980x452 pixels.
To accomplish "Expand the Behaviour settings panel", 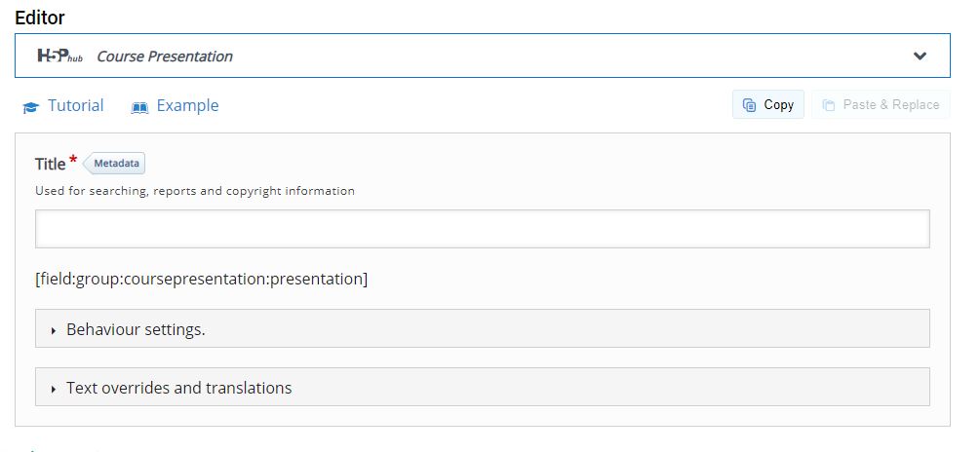I will point(483,328).
